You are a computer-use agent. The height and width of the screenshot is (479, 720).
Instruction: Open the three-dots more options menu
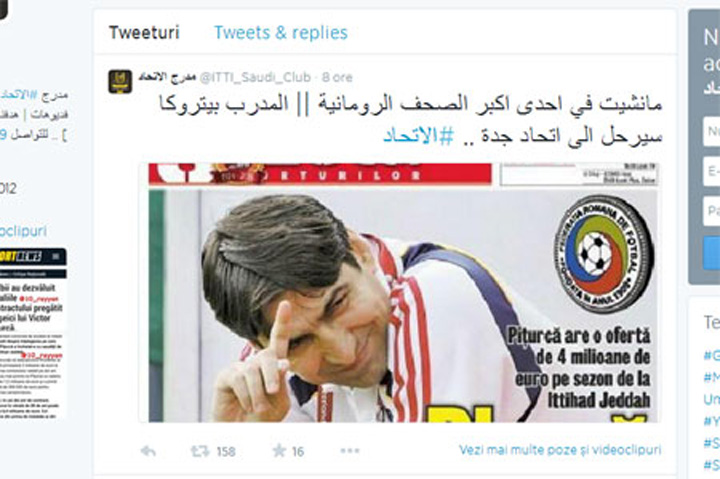[350, 451]
